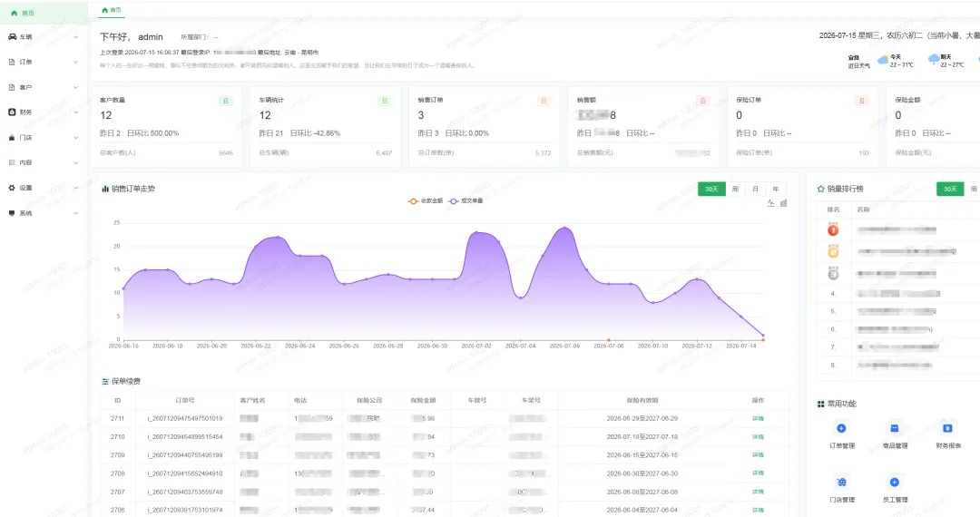
Task: Click tomorrow's weather cloud icon
Action: tap(933, 59)
